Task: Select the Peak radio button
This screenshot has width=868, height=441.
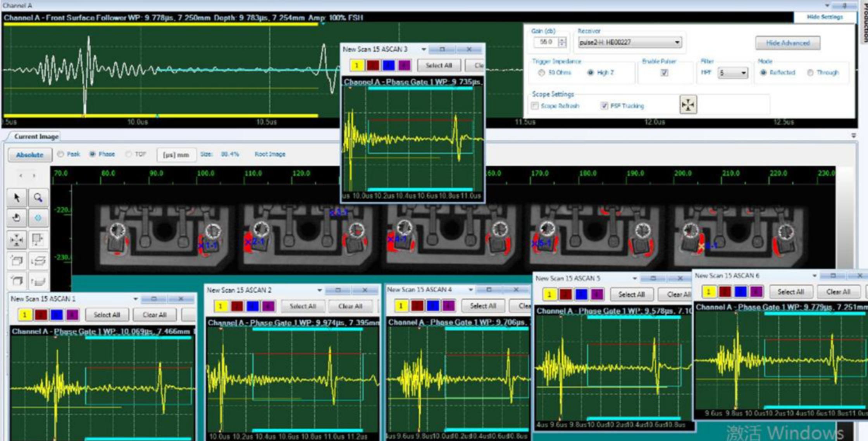Action: tap(61, 154)
